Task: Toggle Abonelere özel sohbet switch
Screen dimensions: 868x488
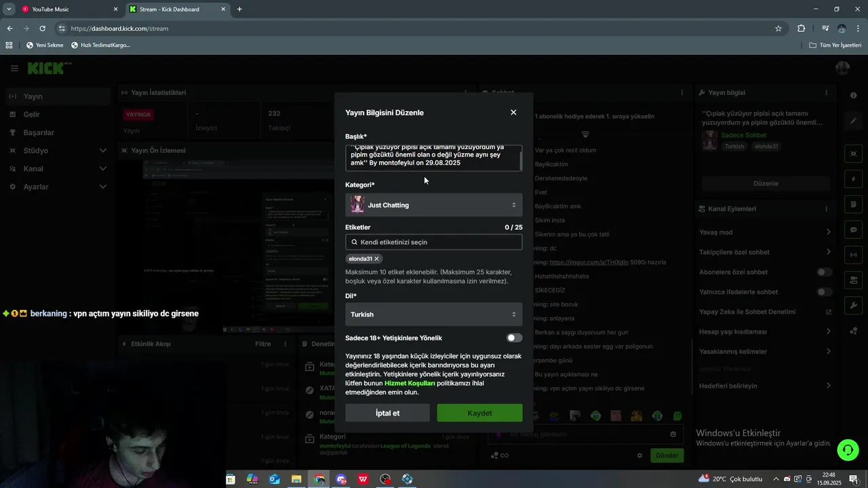Action: coord(824,272)
